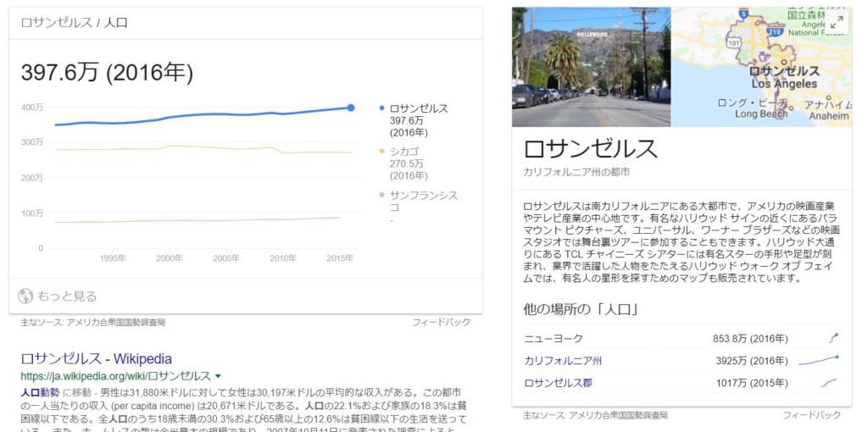868x432 pixels.
Task: Open the Wikipedia URL dropdown arrow
Action: pyautogui.click(x=218, y=376)
